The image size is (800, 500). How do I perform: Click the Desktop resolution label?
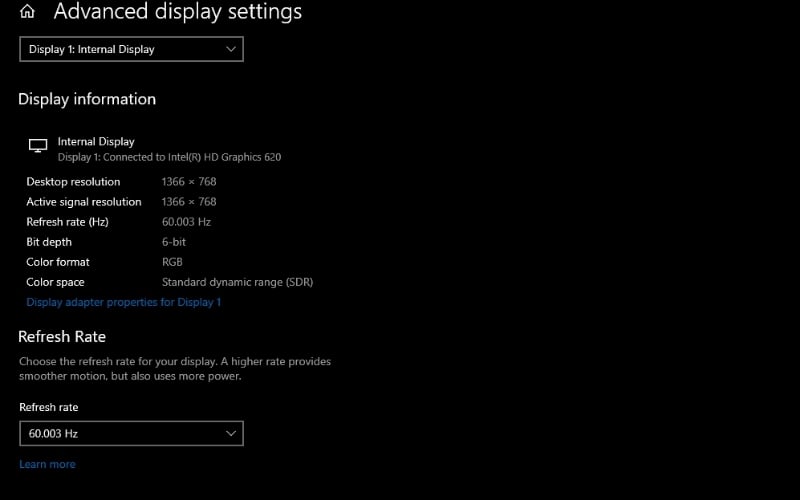(x=73, y=182)
